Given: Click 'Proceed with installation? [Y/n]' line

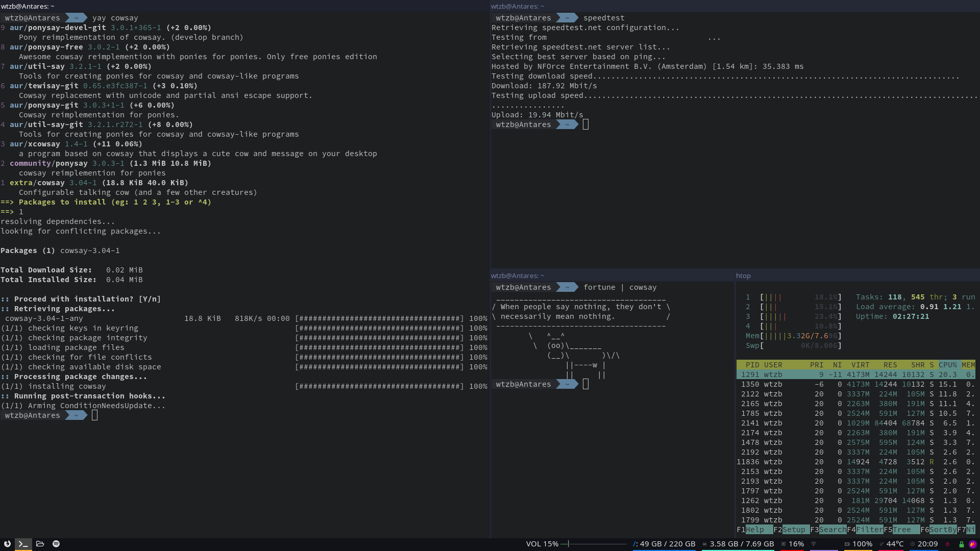Looking at the screenshot, I should coord(81,299).
